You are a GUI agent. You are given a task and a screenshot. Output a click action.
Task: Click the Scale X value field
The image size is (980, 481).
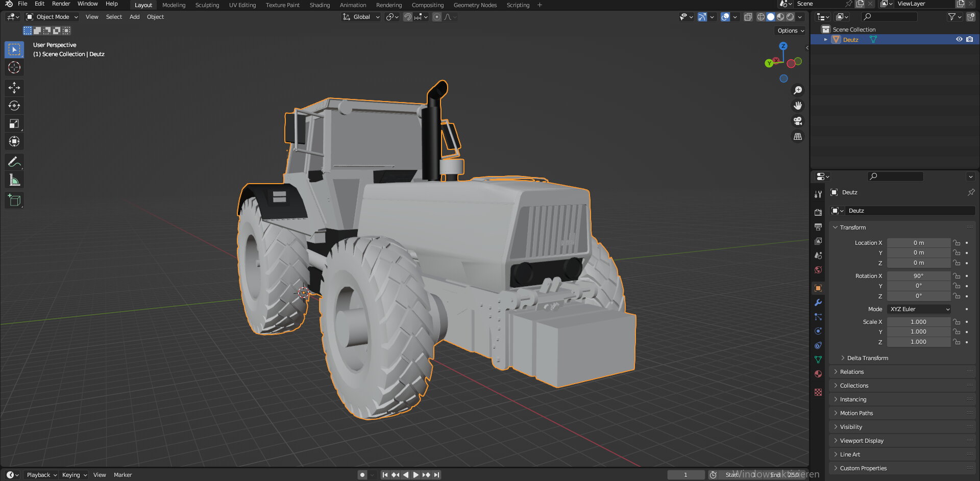(918, 322)
